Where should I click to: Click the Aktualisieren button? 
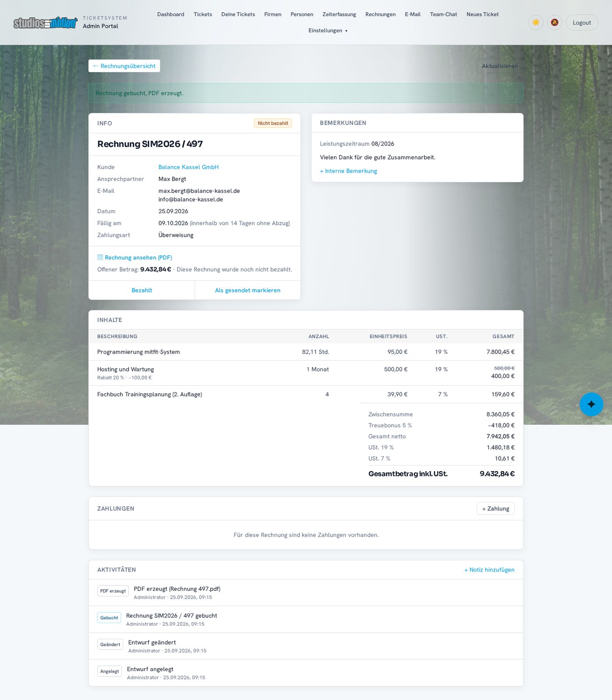point(500,66)
